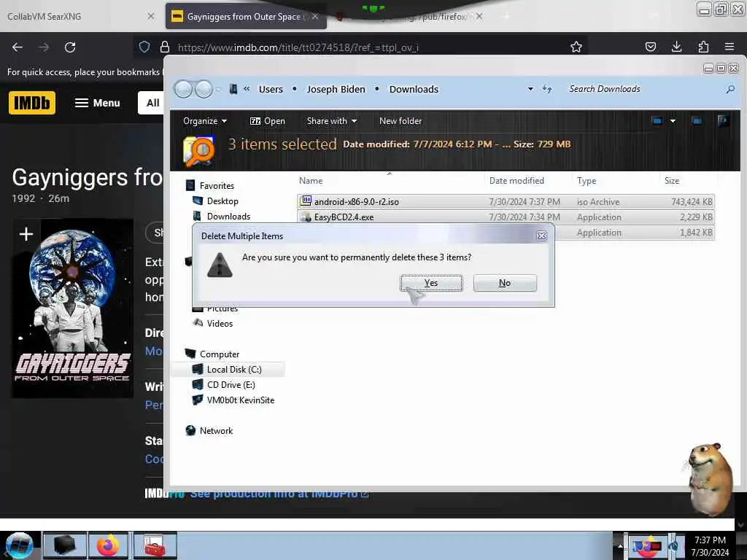Screen dimensions: 747x560
Task: Open the address bar history dropdown
Action: (x=530, y=89)
